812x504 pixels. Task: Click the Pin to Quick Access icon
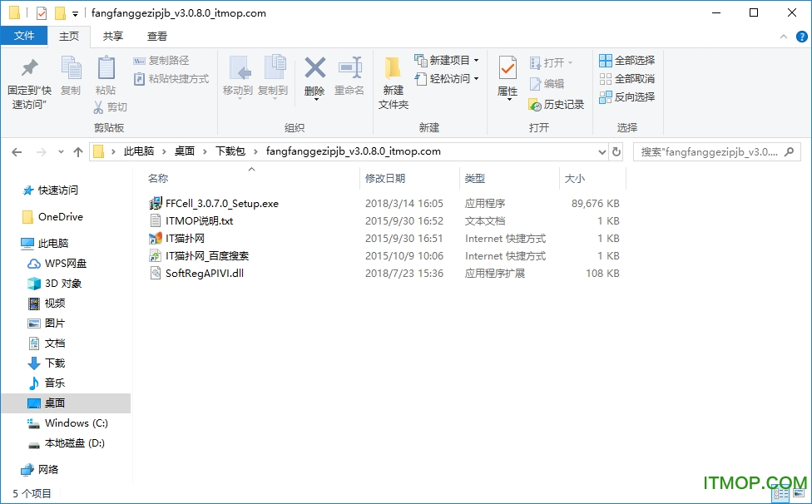(29, 69)
